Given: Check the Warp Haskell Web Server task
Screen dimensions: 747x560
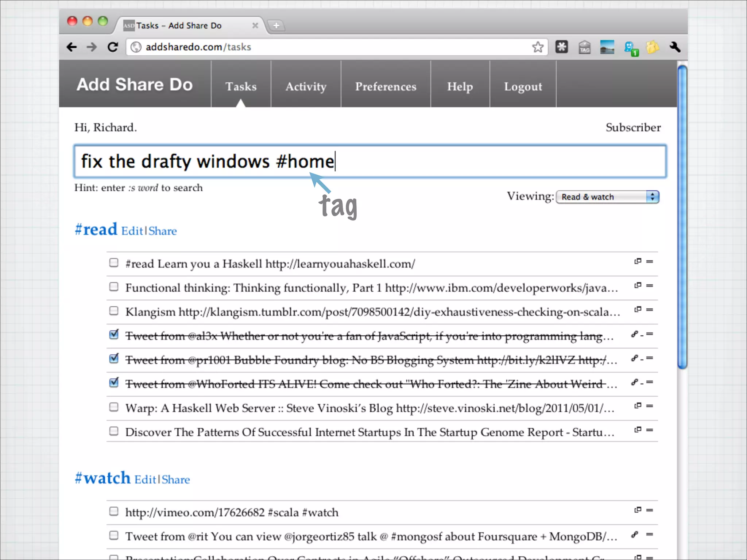Looking at the screenshot, I should pos(114,407).
